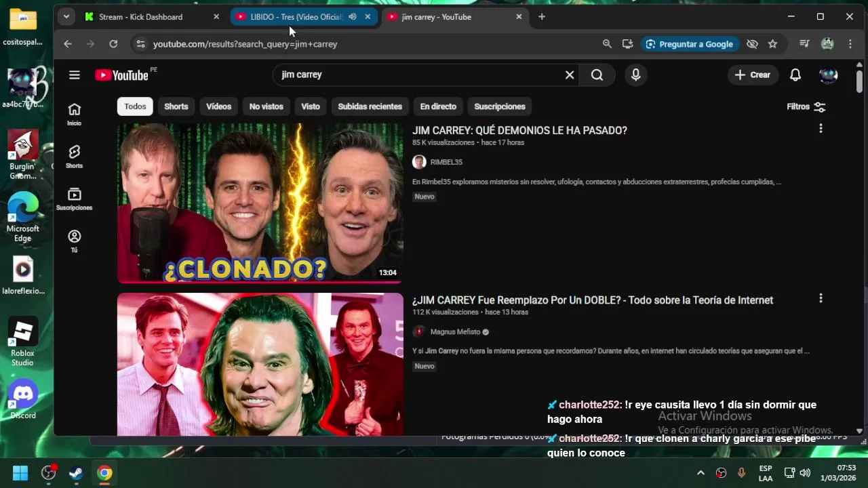Go to the YouTube home logo

(x=122, y=75)
